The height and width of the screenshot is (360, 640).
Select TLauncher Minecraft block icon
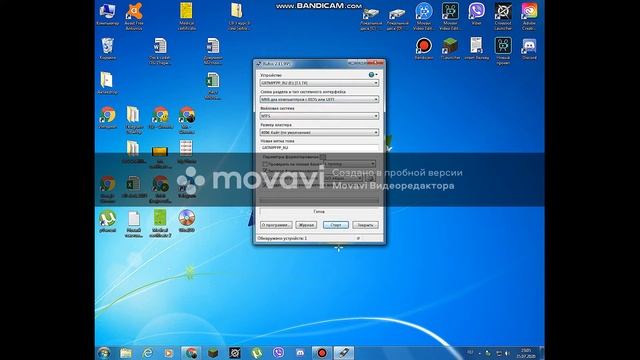coord(450,49)
